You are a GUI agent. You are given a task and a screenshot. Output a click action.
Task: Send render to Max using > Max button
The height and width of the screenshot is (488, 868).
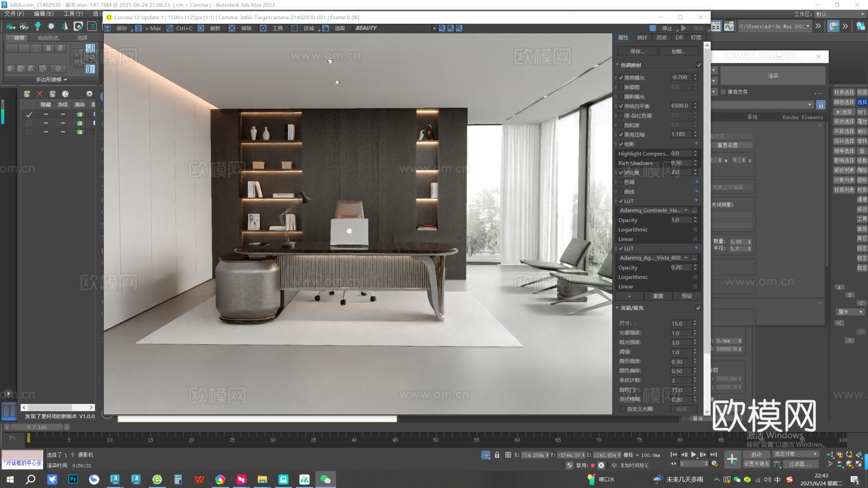149,28
